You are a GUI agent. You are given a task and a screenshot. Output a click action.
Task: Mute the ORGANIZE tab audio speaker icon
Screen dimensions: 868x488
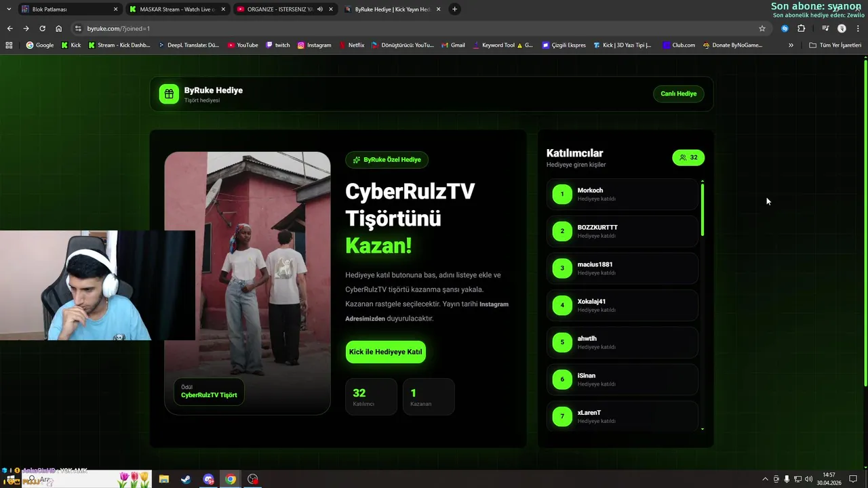pos(320,9)
